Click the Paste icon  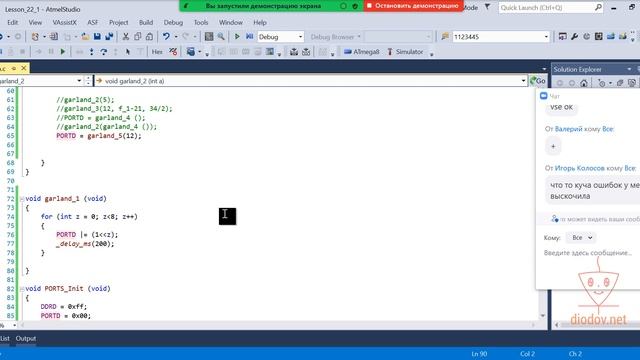[149, 37]
